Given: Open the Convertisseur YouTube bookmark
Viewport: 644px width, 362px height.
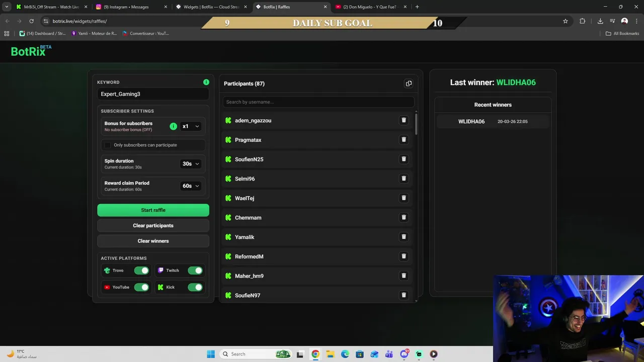Looking at the screenshot, I should tap(145, 33).
